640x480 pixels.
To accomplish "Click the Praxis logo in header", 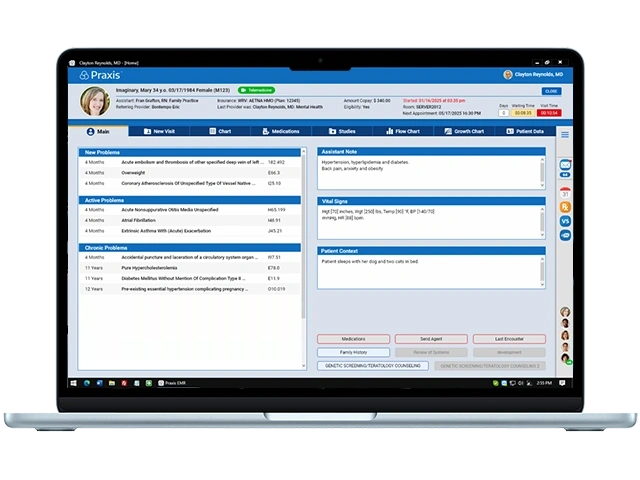I will [x=98, y=75].
